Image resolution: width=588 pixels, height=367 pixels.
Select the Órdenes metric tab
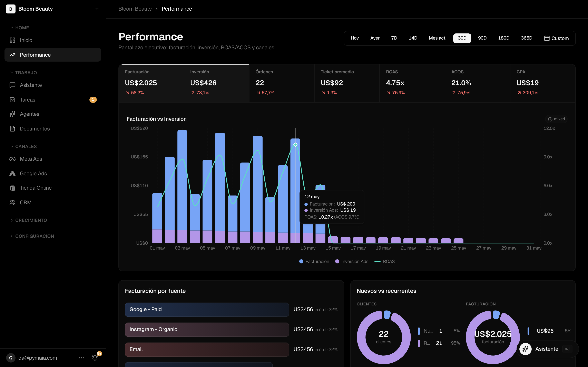tap(282, 83)
